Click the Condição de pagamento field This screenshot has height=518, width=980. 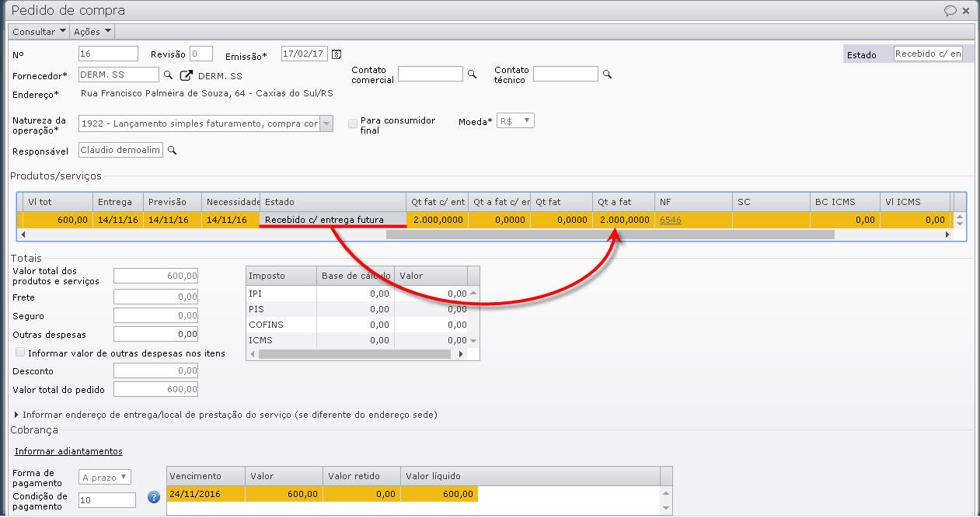tap(107, 500)
